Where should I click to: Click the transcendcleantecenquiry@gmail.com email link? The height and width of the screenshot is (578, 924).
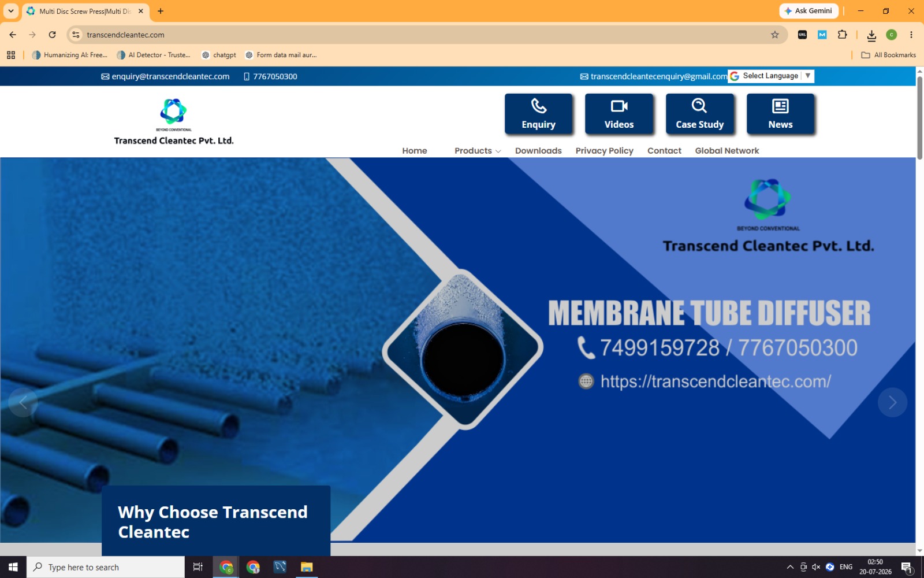click(654, 76)
